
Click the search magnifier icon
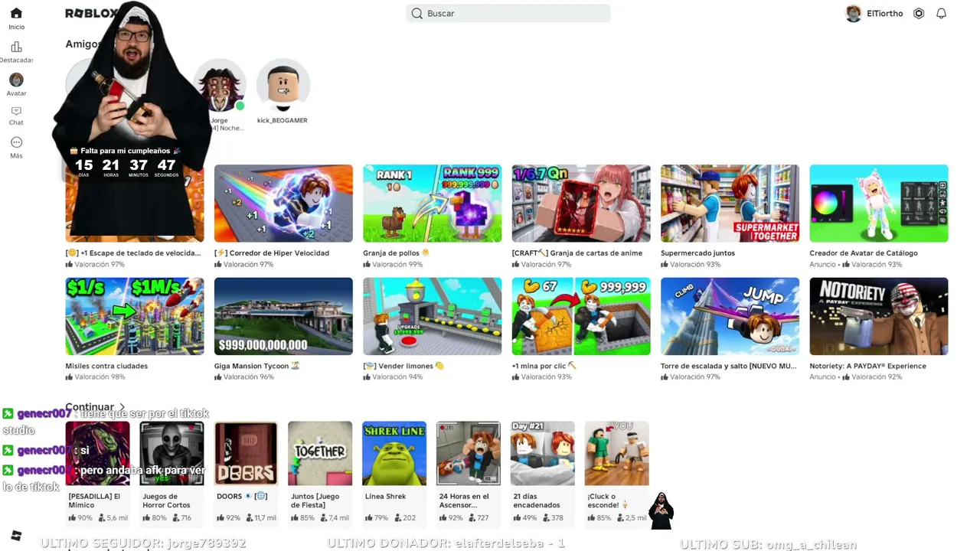416,13
